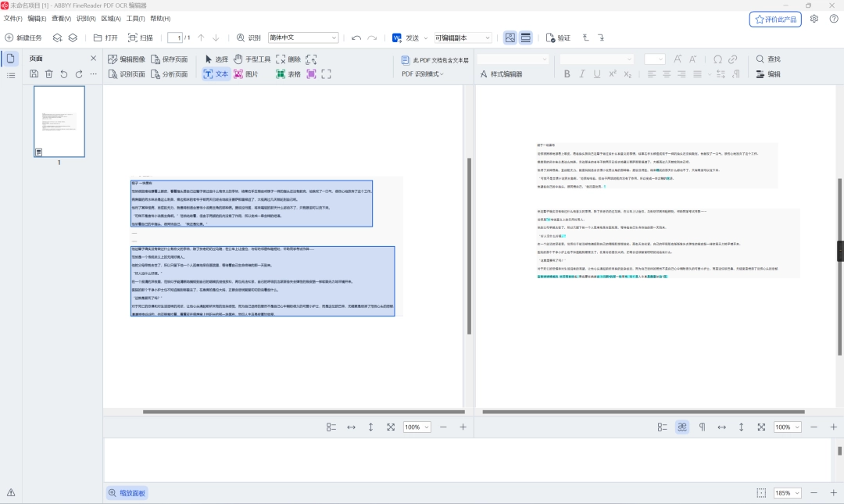844x504 pixels.
Task: Toggle bold formatting
Action: [x=567, y=74]
